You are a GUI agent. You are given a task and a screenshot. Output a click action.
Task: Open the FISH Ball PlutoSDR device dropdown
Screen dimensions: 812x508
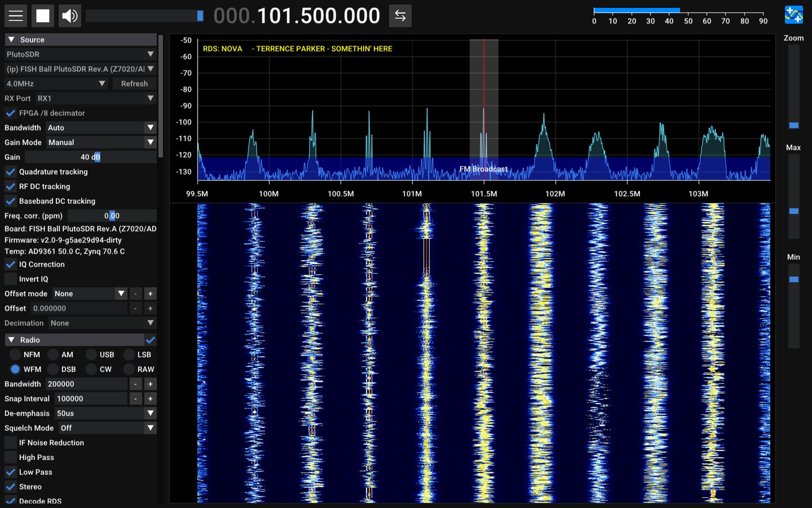coord(81,69)
